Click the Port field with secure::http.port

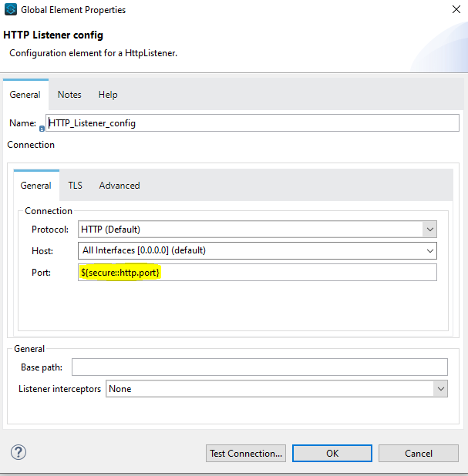(x=258, y=273)
